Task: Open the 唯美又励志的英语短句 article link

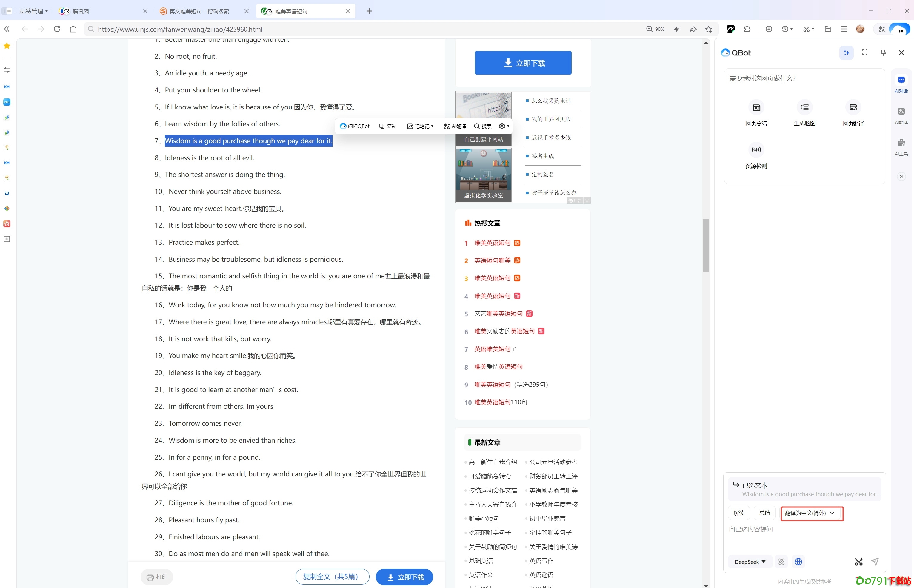Action: [504, 331]
